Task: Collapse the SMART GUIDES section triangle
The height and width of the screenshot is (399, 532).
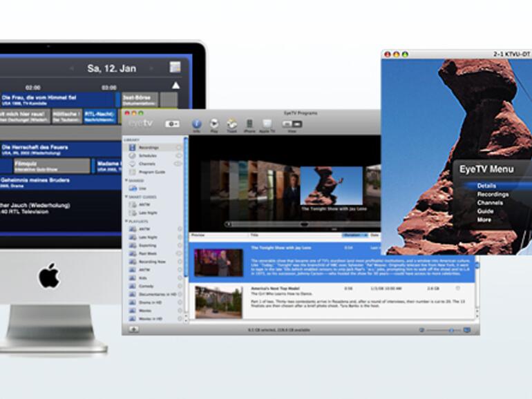Action: pyautogui.click(x=126, y=197)
